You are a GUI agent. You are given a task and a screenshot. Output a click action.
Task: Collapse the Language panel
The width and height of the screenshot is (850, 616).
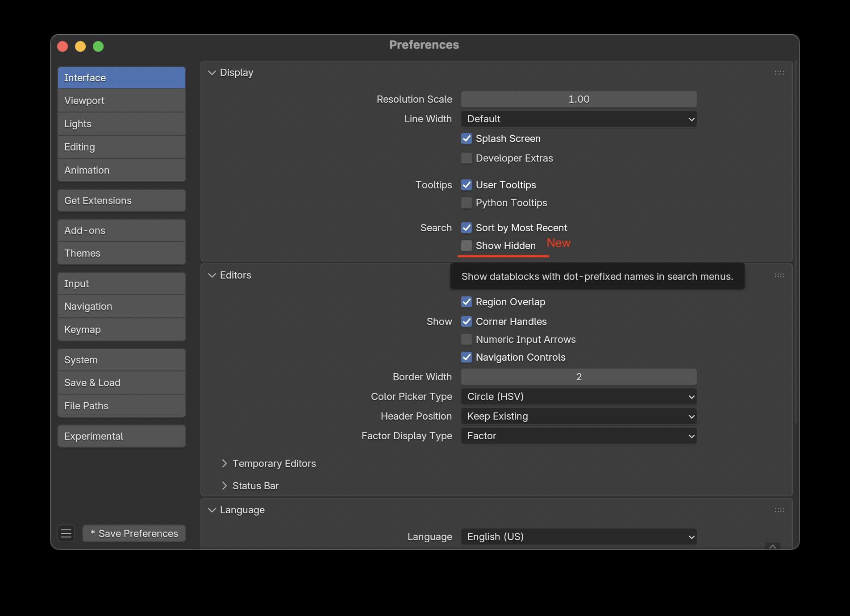coord(212,510)
